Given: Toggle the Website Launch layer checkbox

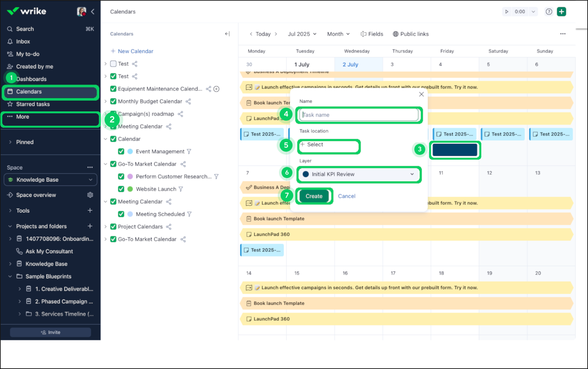Looking at the screenshot, I should [121, 189].
